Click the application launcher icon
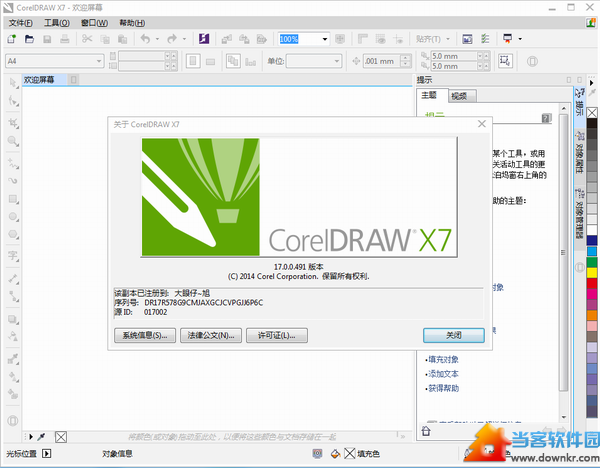The width and height of the screenshot is (600, 468). [x=508, y=39]
